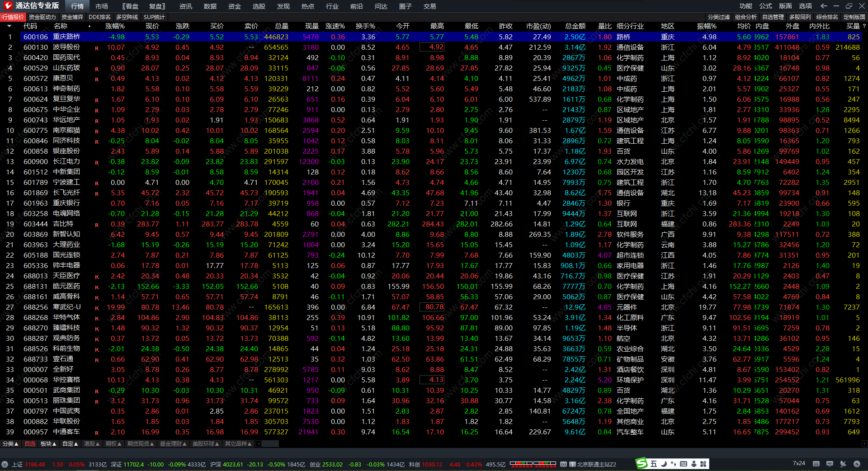Select the 重庆路桥 stock row name
868x471 pixels.
(66, 37)
